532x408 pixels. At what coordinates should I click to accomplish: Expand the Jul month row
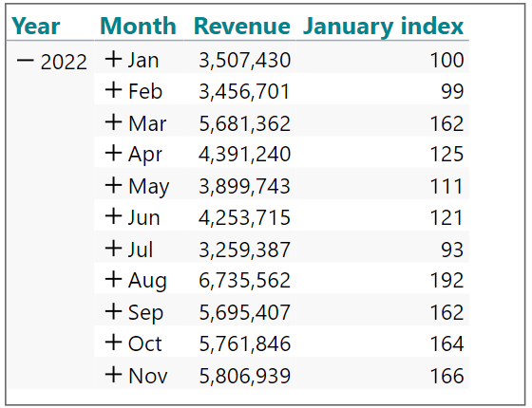pyautogui.click(x=113, y=249)
